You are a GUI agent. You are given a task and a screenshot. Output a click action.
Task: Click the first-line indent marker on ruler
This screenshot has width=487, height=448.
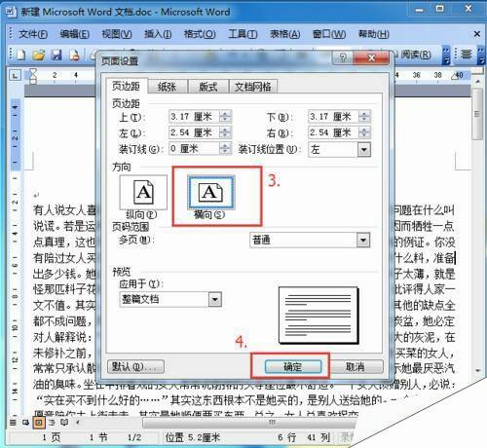(x=33, y=72)
